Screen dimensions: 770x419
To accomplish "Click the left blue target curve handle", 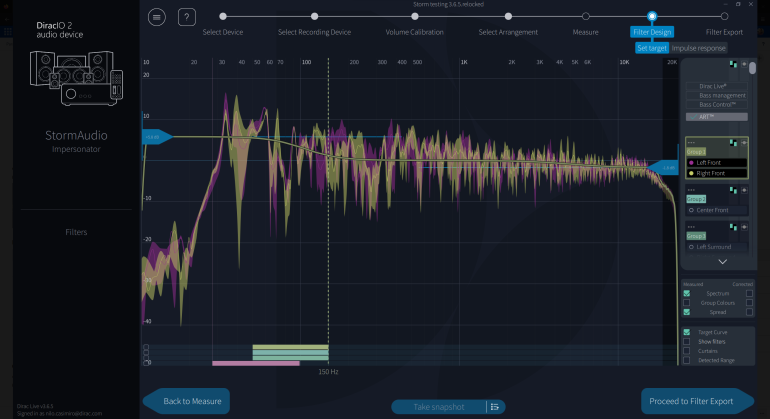I will tap(156, 137).
